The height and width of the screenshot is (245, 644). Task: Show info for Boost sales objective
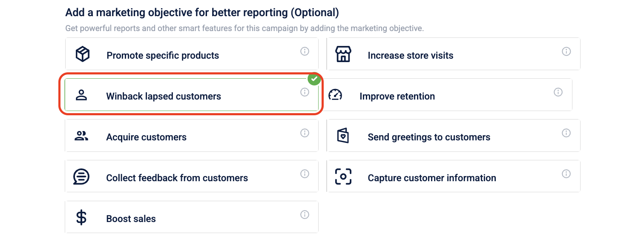tap(305, 214)
